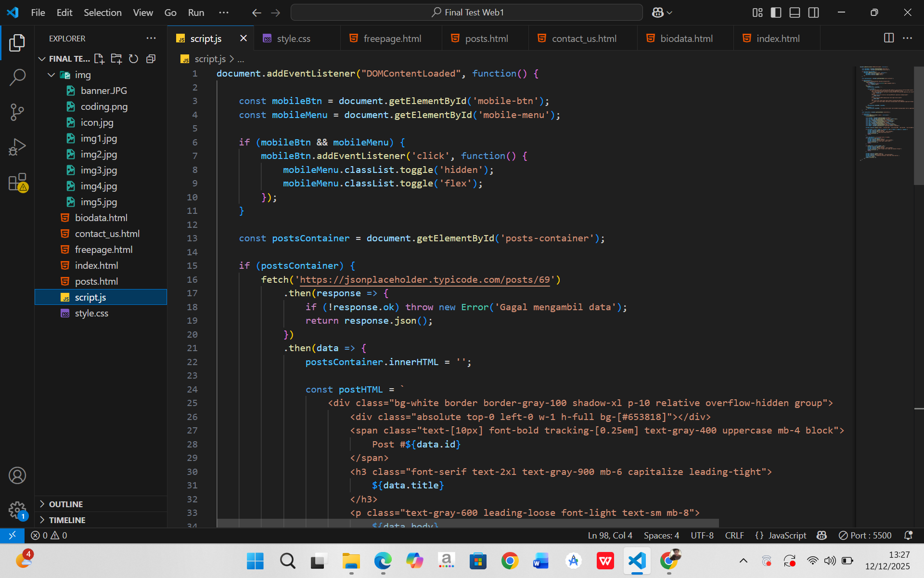Split the editor to the right
Viewport: 924px width, 578px height.
click(x=889, y=38)
